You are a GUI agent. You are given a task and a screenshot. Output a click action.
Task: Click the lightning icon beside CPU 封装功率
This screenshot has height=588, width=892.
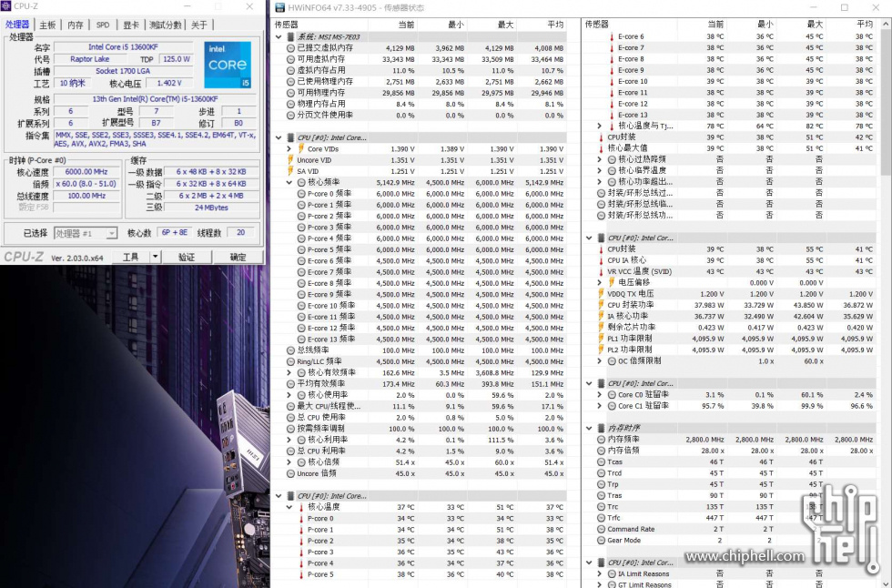tap(602, 305)
